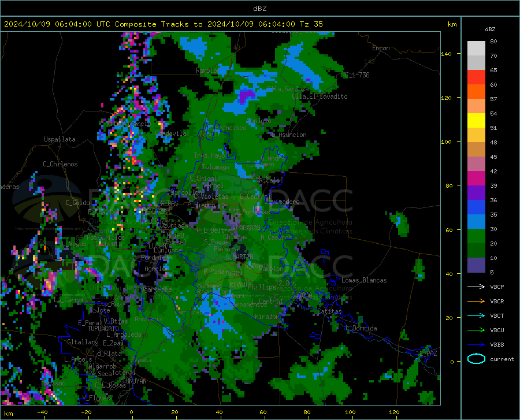Click the 'dBZ' label above the color scale
The height and width of the screenshot is (420, 520).
click(x=490, y=29)
